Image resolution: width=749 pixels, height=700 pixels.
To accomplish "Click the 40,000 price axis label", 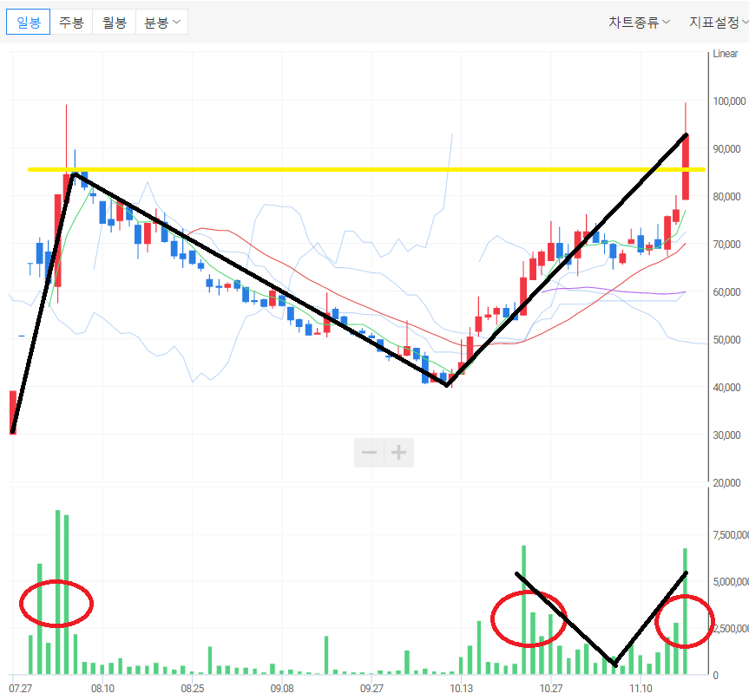I will pos(726,387).
